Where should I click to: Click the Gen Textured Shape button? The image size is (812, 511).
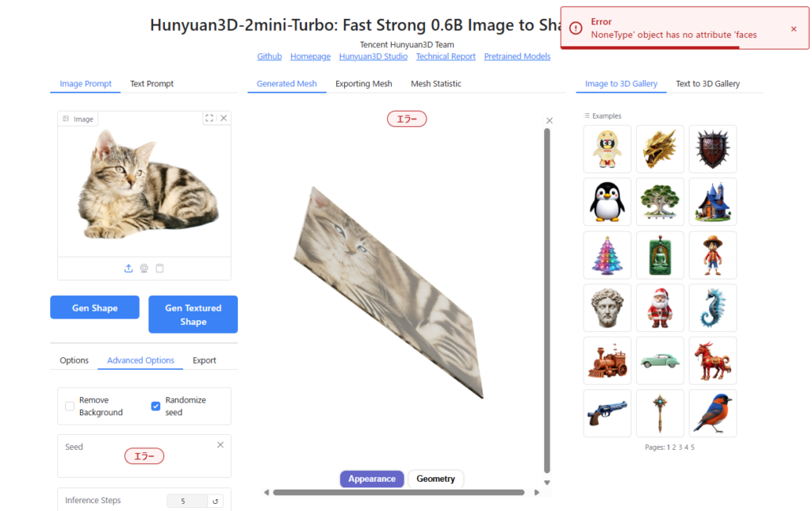(193, 315)
